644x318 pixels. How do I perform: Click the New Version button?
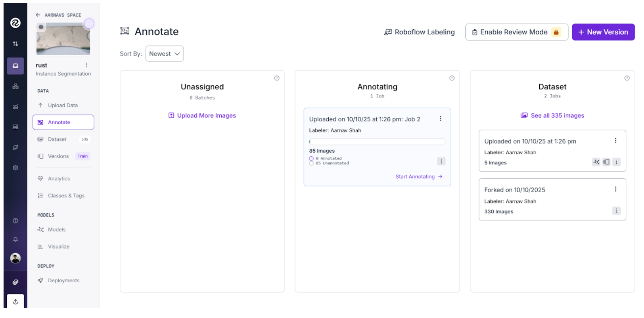coord(603,32)
